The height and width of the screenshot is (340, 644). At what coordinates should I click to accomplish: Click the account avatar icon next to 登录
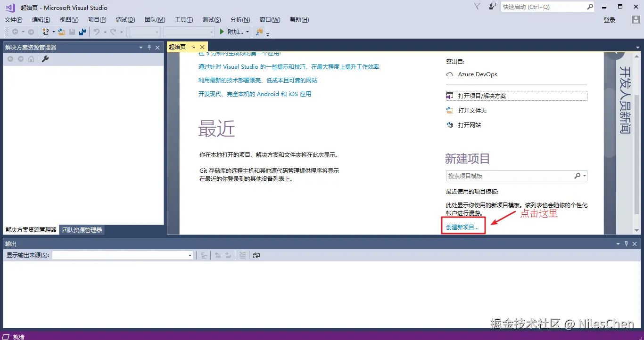coord(636,20)
